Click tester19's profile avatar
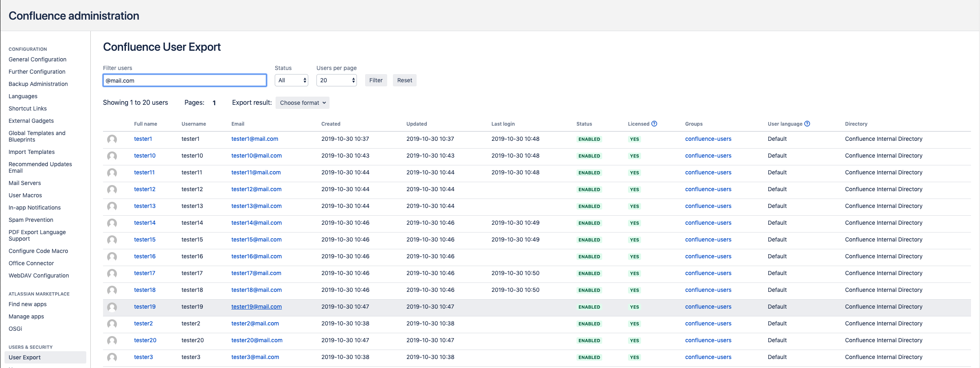 pos(112,307)
